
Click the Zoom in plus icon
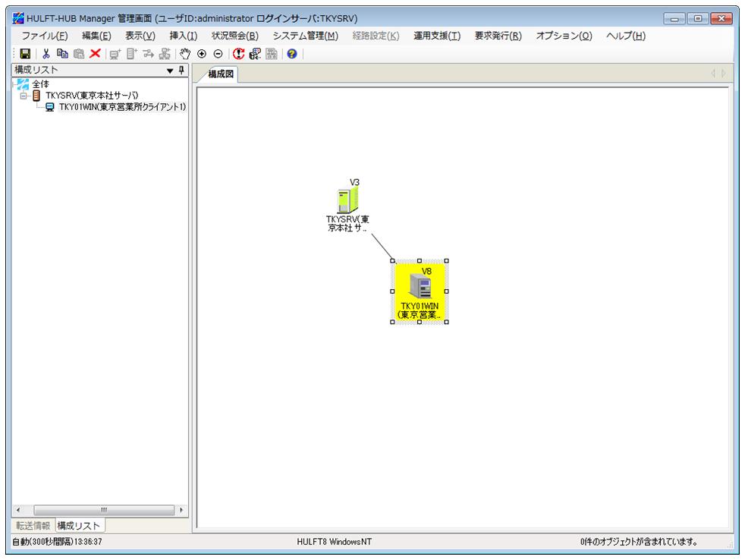(202, 54)
